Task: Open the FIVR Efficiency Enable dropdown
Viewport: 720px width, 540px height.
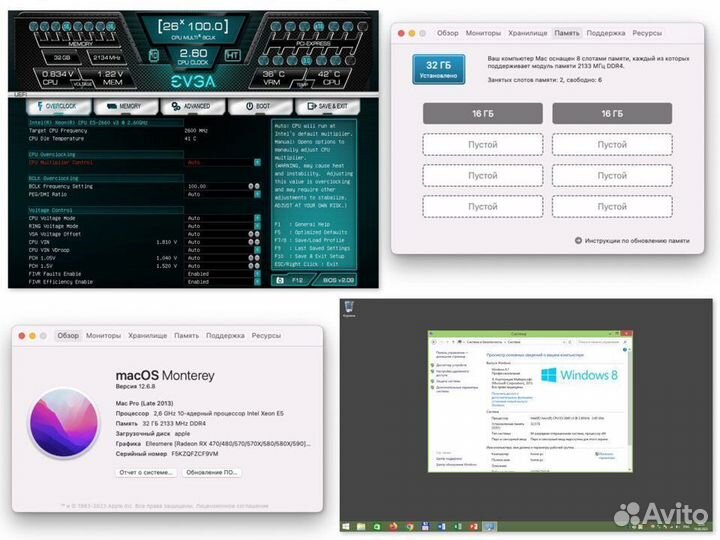Action: pyautogui.click(x=257, y=281)
